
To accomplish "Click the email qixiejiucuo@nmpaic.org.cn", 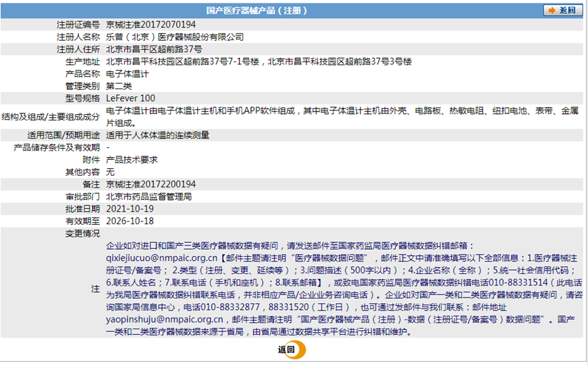I will [x=162, y=258].
